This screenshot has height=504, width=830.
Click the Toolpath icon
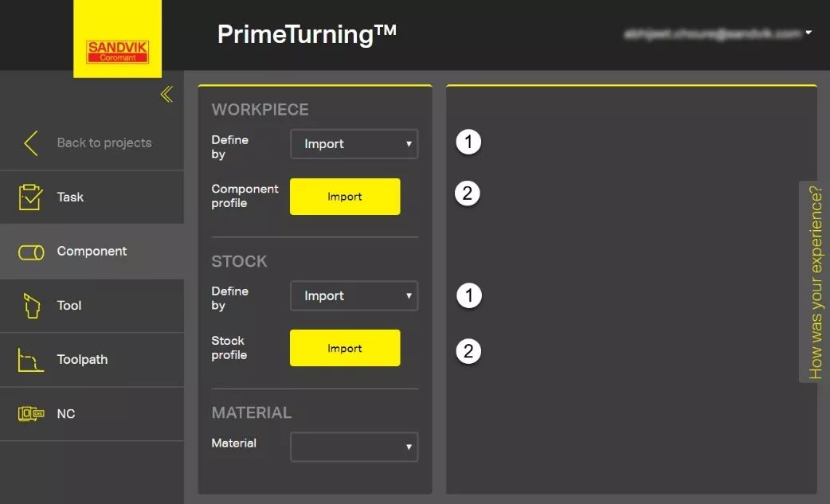click(x=31, y=360)
